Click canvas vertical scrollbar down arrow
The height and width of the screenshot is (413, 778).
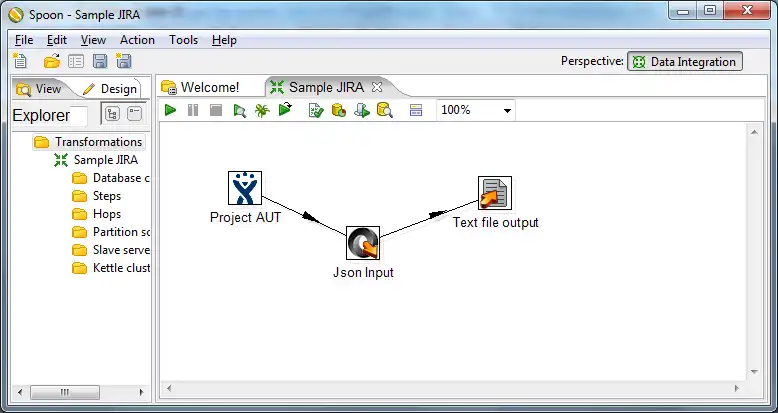(754, 372)
